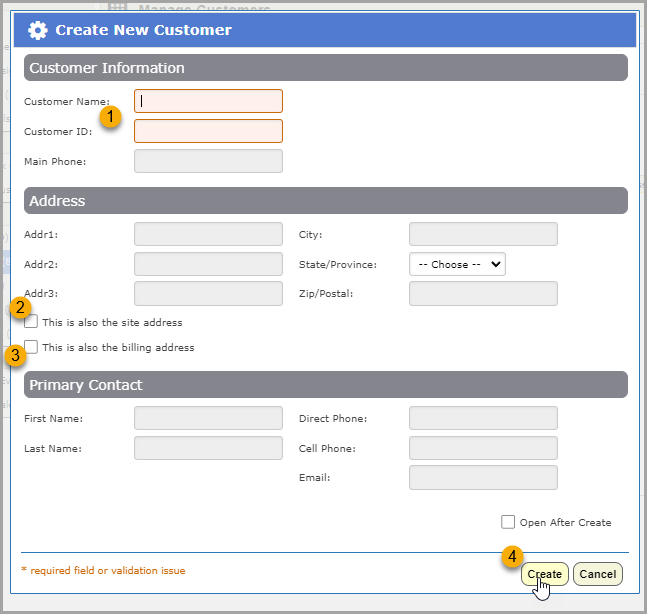This screenshot has width=647, height=614.
Task: Check This is also the billing address
Action: click(31, 347)
